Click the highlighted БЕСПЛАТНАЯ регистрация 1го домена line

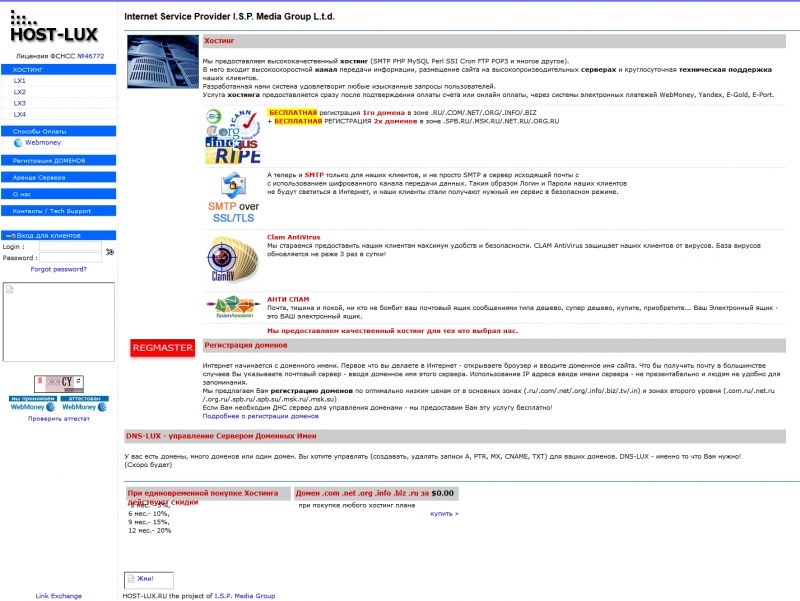[x=403, y=113]
